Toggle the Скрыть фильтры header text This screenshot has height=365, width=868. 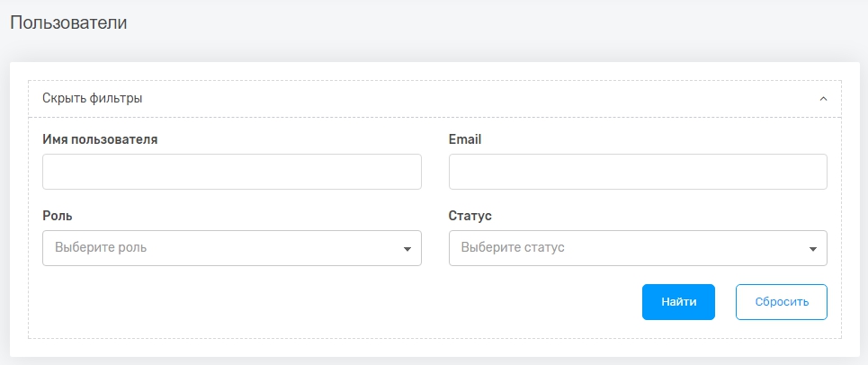[x=93, y=98]
